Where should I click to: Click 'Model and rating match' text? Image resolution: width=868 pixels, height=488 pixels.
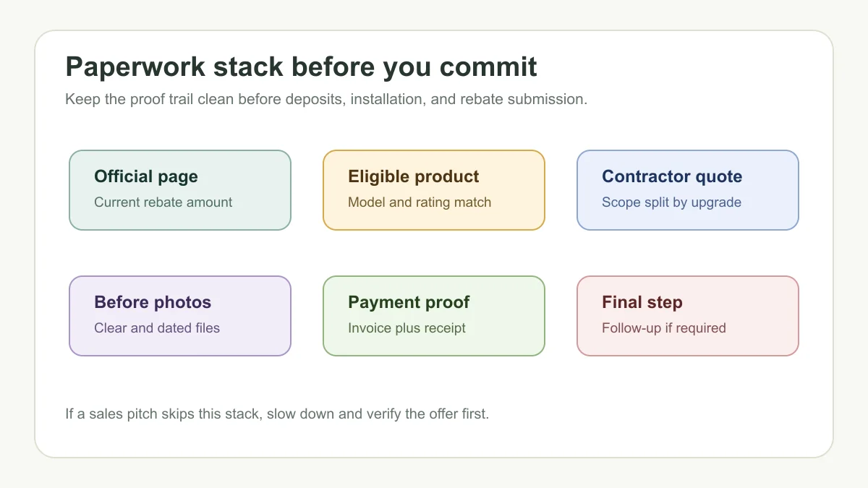click(420, 202)
